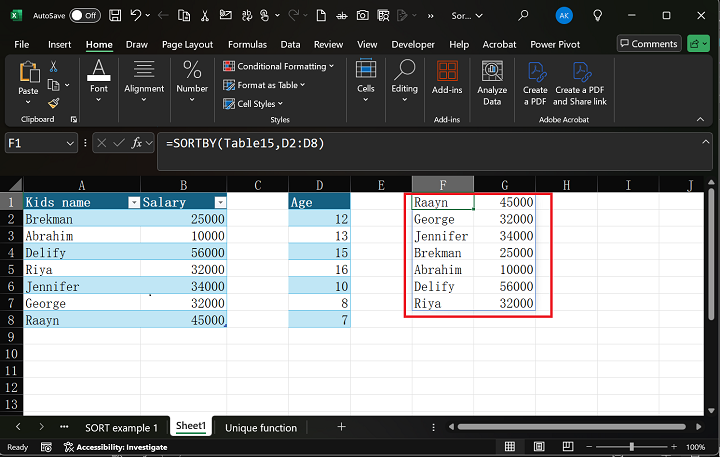This screenshot has height=457, width=720.
Task: Click Create a PDF icon
Action: click(535, 82)
